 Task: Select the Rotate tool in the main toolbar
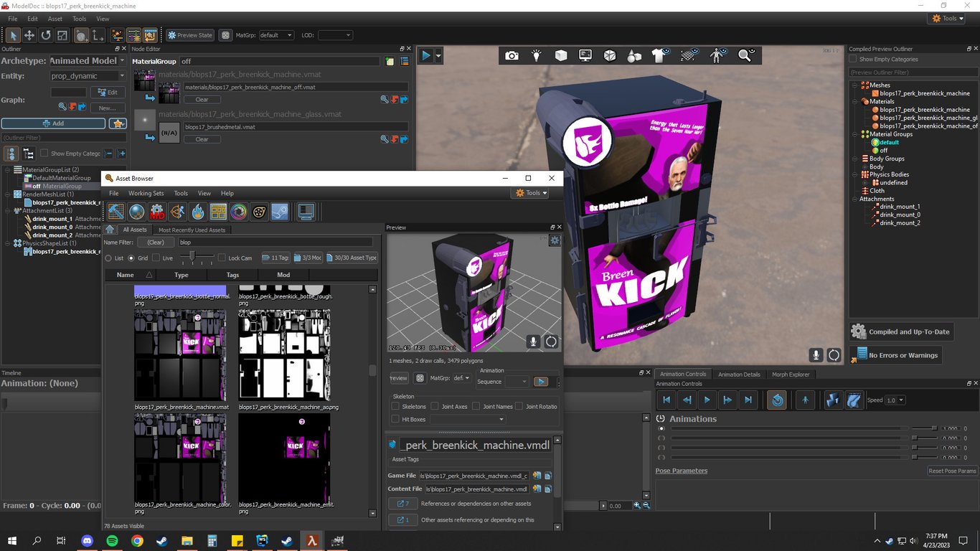pyautogui.click(x=46, y=35)
